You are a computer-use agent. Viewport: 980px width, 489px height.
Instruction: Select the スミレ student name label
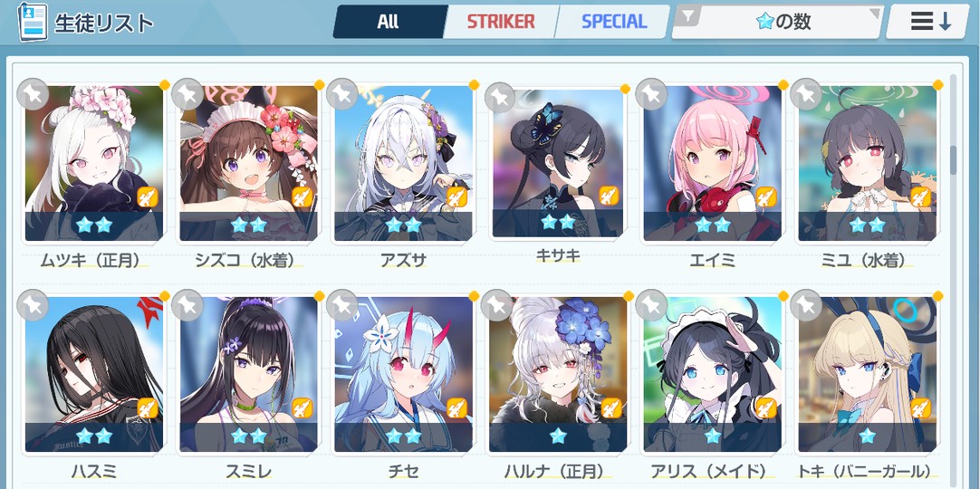point(248,472)
